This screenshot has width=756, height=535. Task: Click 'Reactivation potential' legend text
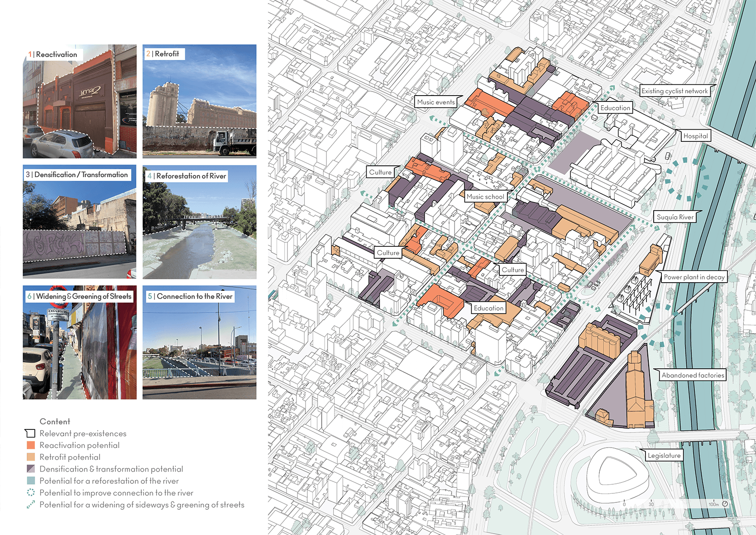click(x=80, y=445)
